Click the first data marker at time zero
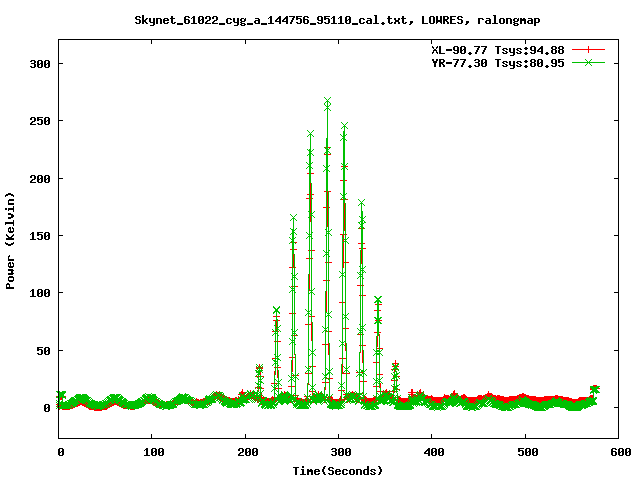This screenshot has height=480, width=640. click(x=61, y=396)
